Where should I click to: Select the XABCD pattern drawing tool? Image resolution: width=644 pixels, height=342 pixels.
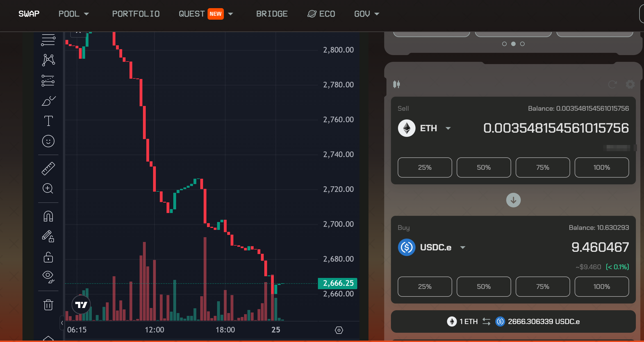click(48, 60)
